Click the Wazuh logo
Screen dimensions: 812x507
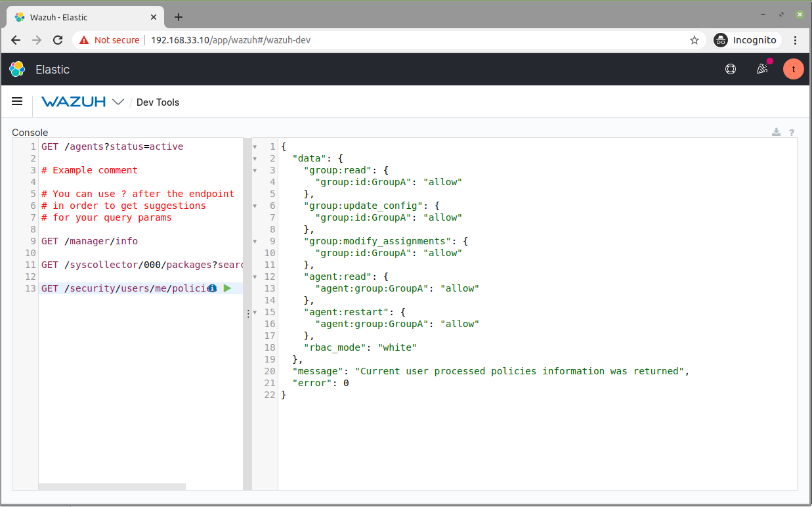pyautogui.click(x=74, y=102)
